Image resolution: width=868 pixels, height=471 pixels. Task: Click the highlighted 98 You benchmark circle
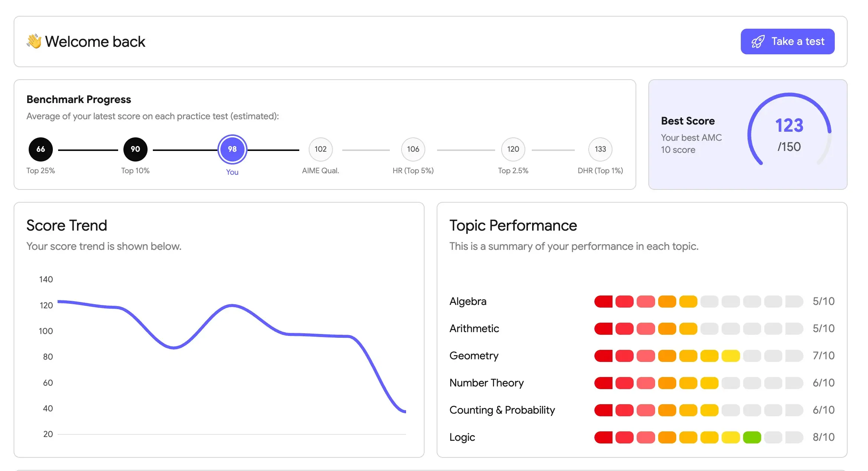pos(232,149)
